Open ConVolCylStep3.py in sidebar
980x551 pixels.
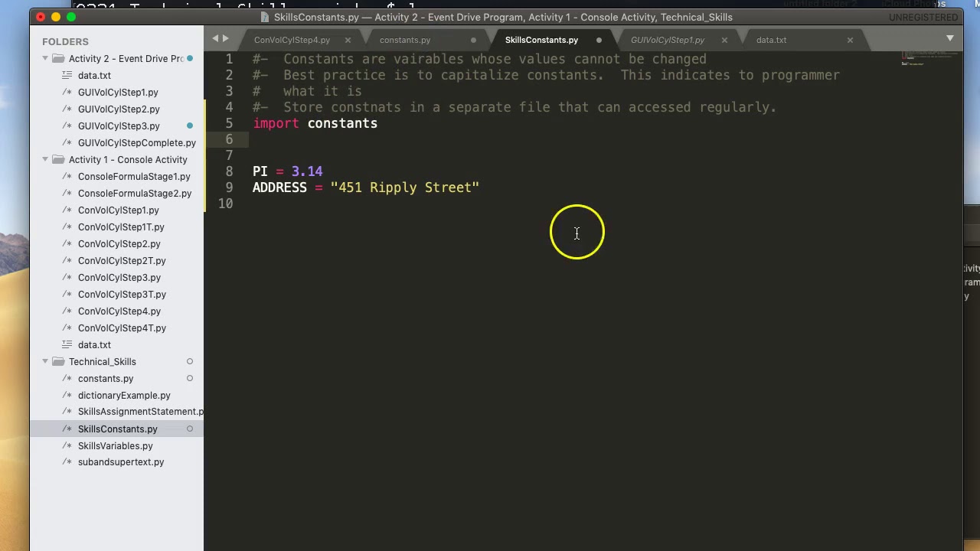(119, 278)
